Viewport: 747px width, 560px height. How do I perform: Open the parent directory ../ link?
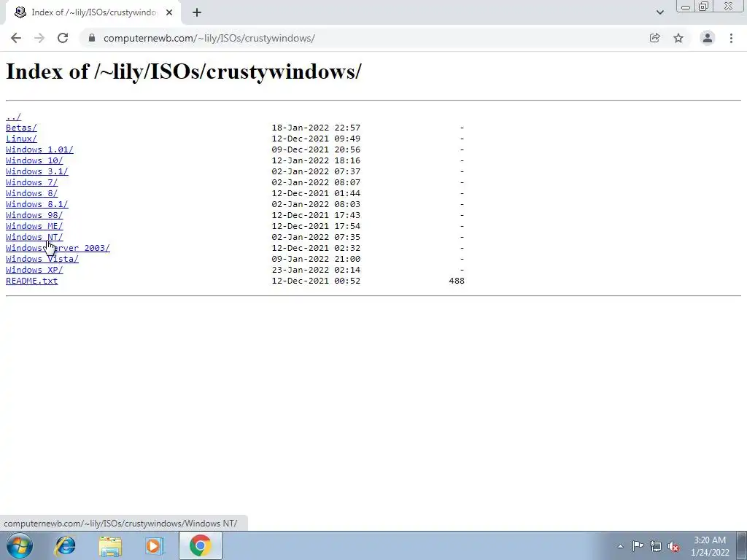coord(13,117)
